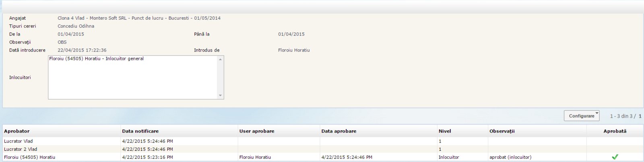
Task: Click the User aprobare column header
Action: pyautogui.click(x=257, y=131)
